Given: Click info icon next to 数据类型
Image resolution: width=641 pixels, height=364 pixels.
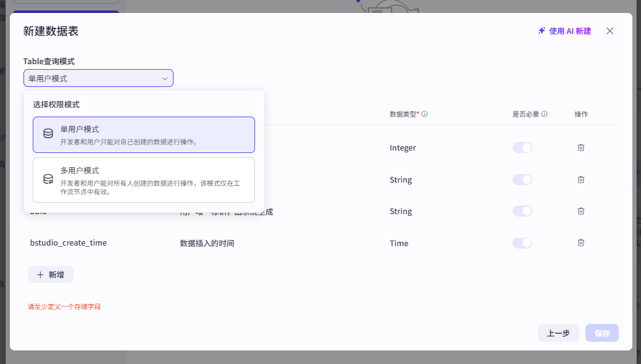Looking at the screenshot, I should point(425,114).
